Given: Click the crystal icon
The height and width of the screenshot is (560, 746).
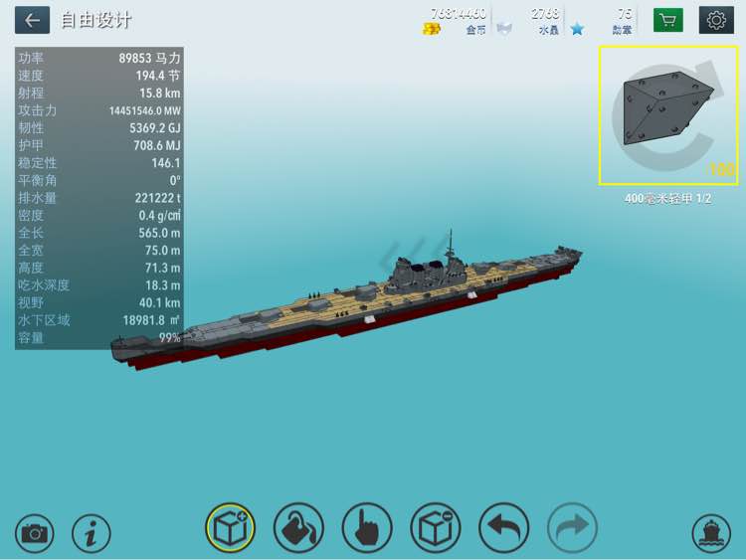Looking at the screenshot, I should (504, 30).
